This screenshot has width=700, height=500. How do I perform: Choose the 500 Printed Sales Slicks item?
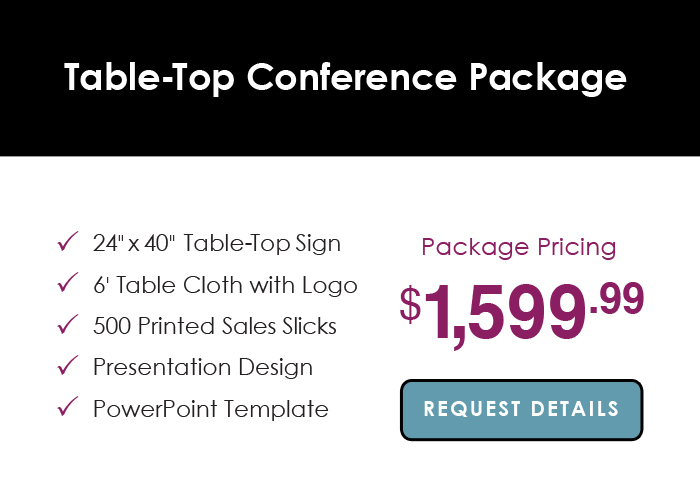click(215, 326)
